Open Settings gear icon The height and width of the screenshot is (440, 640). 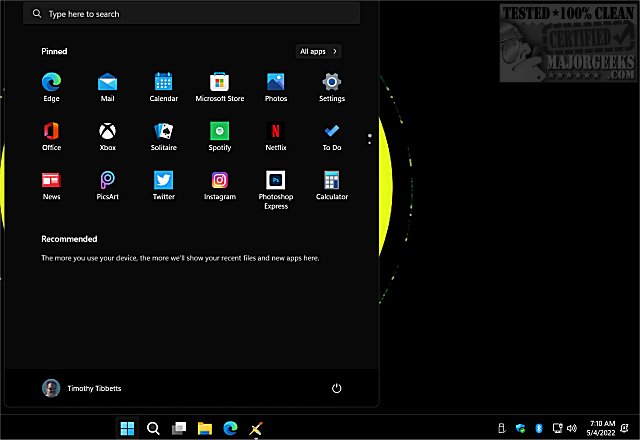point(332,83)
